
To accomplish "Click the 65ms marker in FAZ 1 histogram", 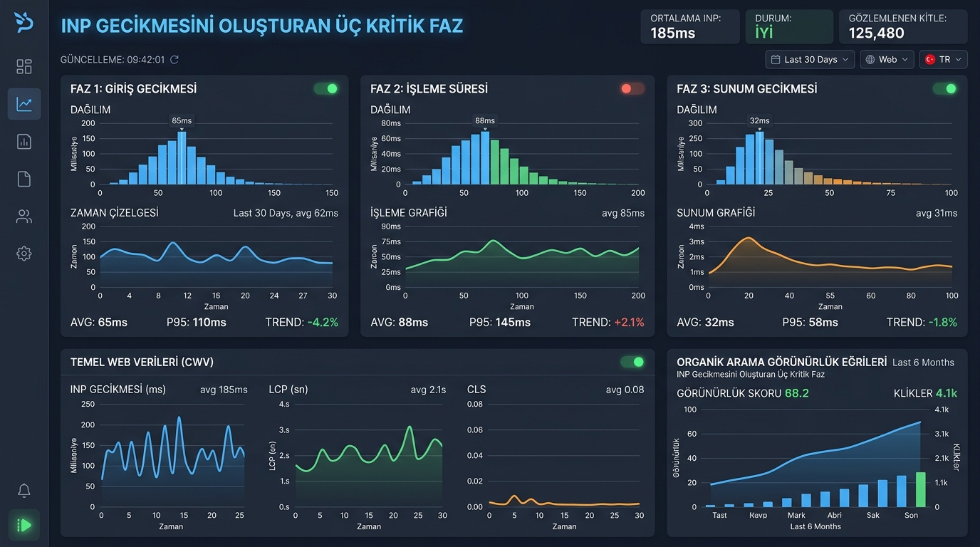I will coord(182,120).
